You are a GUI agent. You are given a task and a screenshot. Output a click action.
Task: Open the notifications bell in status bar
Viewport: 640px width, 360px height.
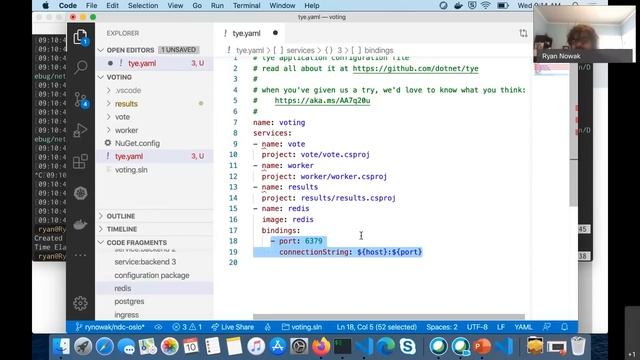(564, 327)
